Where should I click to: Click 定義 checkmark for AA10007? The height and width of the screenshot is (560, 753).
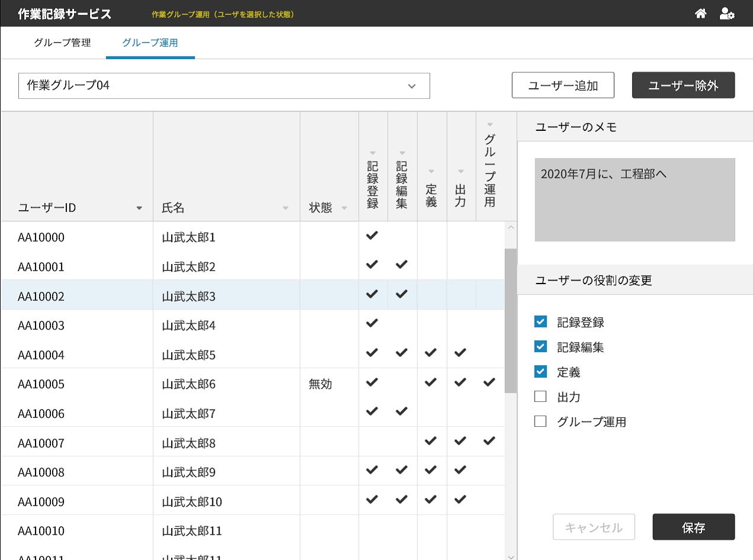[x=430, y=440]
